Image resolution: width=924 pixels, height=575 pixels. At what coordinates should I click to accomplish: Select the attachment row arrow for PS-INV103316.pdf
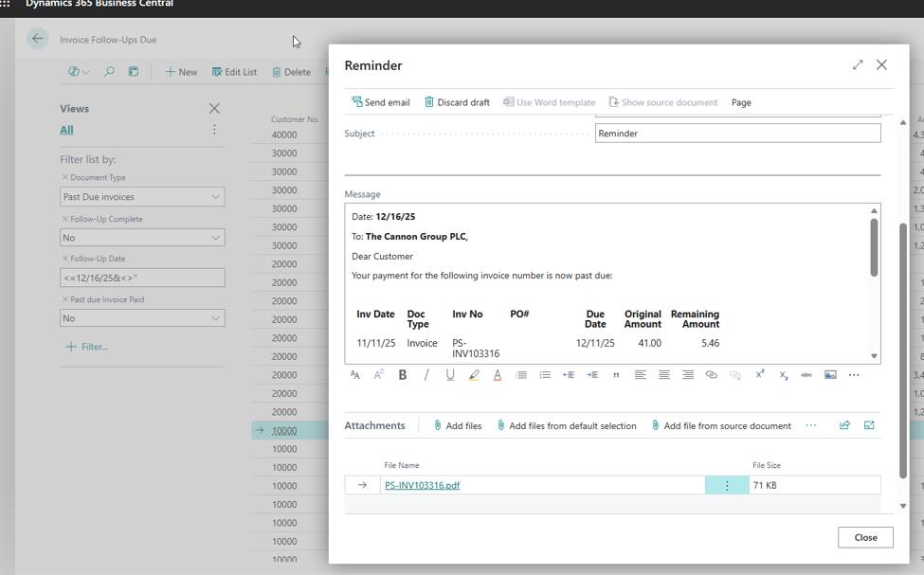click(x=362, y=485)
